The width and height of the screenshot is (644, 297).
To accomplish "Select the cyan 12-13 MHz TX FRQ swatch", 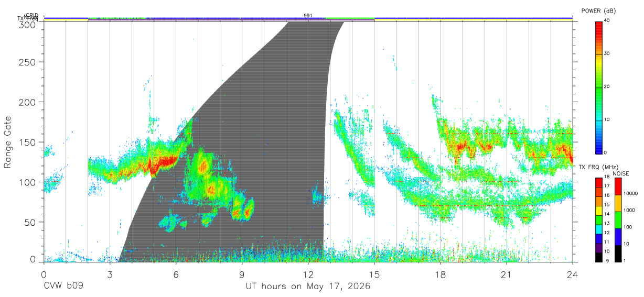I will pyautogui.click(x=598, y=229).
